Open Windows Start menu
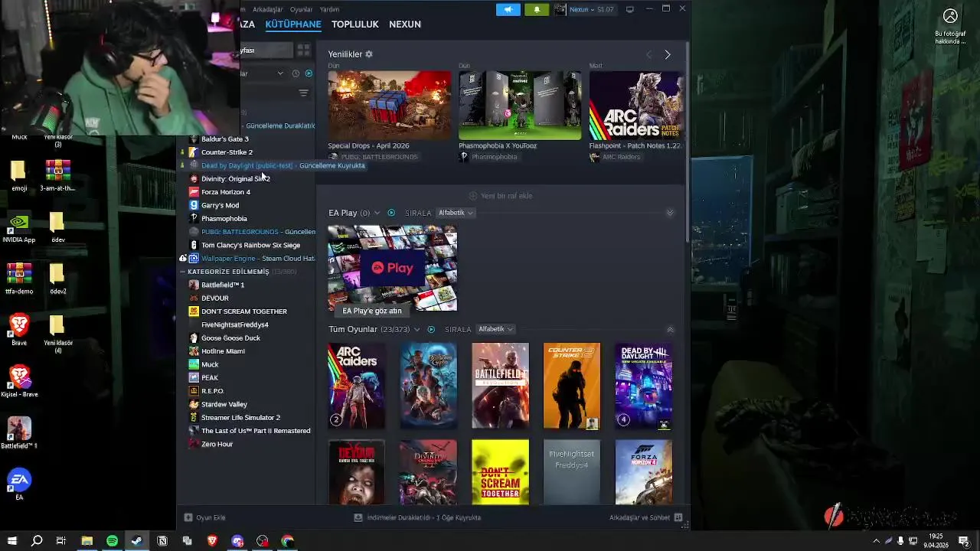980x551 pixels. coord(11,541)
